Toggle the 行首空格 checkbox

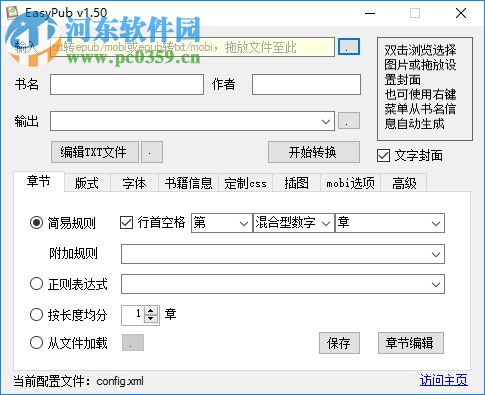click(126, 222)
